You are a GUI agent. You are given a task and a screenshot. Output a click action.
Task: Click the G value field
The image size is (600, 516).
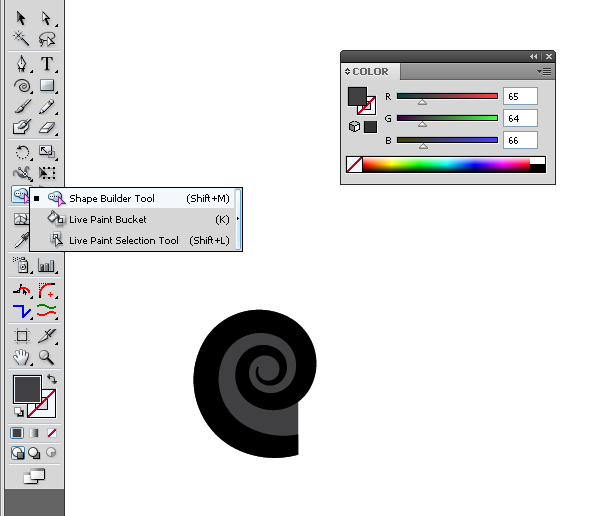[x=520, y=118]
